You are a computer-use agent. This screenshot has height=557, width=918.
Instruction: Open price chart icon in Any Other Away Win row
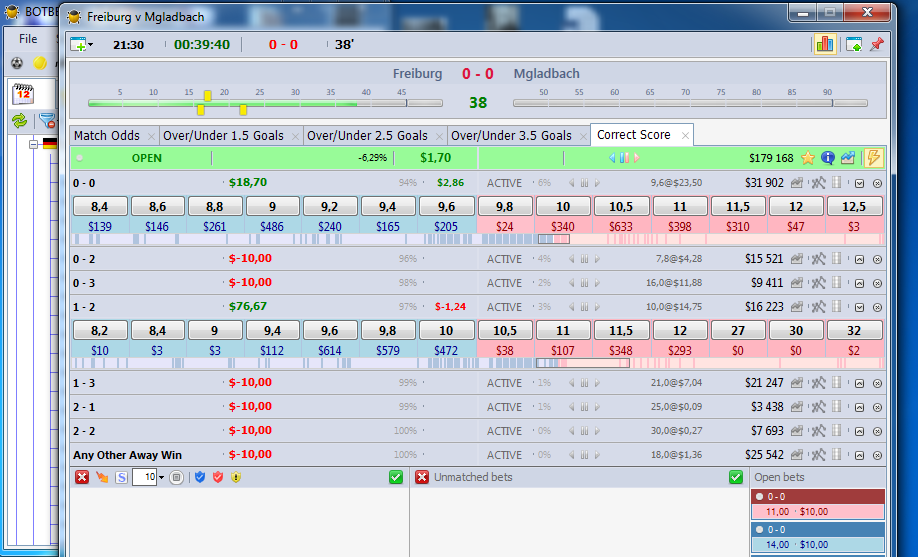[x=797, y=455]
